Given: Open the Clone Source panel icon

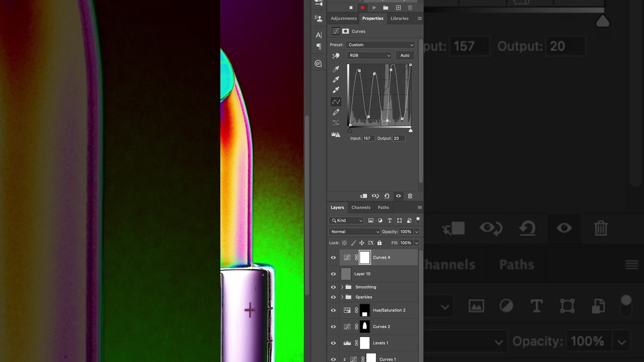Looking at the screenshot, I should pyautogui.click(x=318, y=19).
